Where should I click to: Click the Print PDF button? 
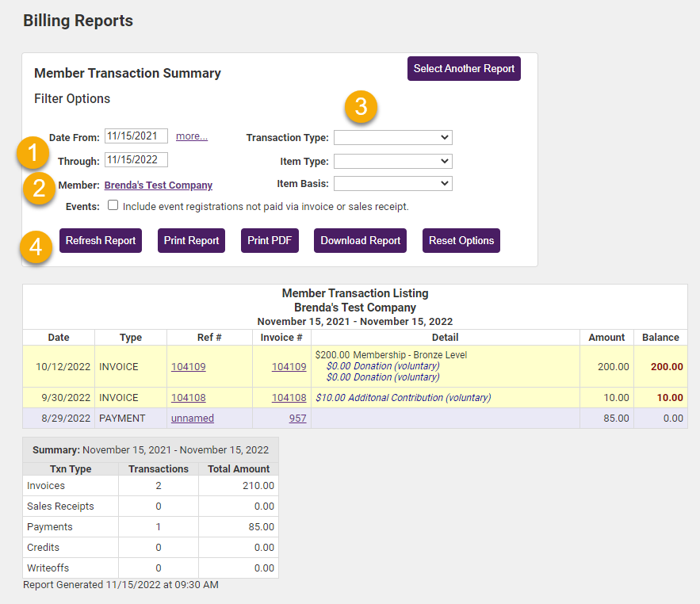[270, 240]
